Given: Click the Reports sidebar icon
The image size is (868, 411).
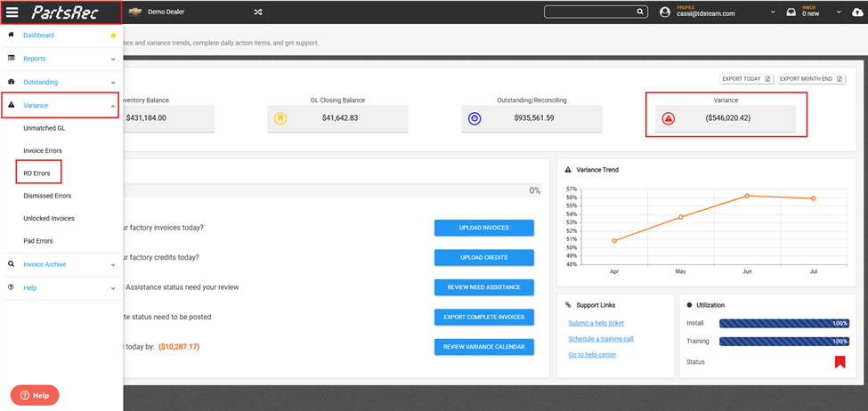Looking at the screenshot, I should coord(11,58).
